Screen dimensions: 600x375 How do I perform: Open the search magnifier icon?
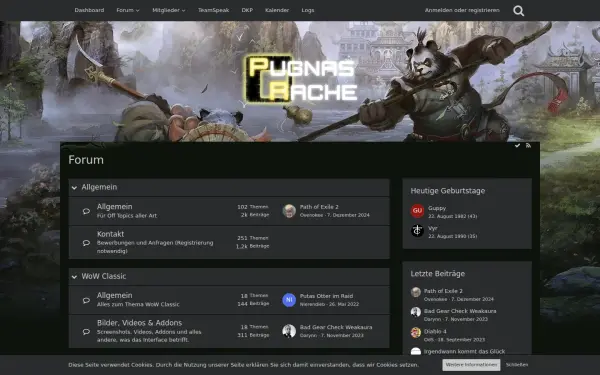(x=518, y=10)
